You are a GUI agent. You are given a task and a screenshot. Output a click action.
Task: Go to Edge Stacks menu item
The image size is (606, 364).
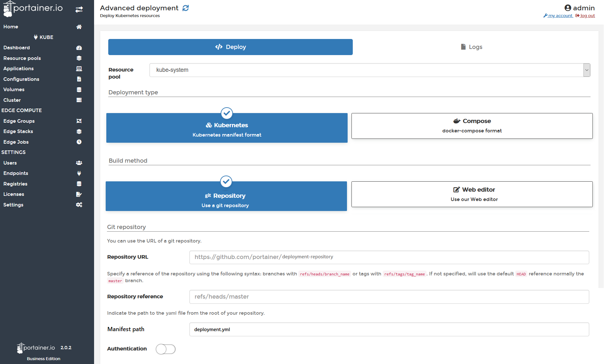click(18, 131)
